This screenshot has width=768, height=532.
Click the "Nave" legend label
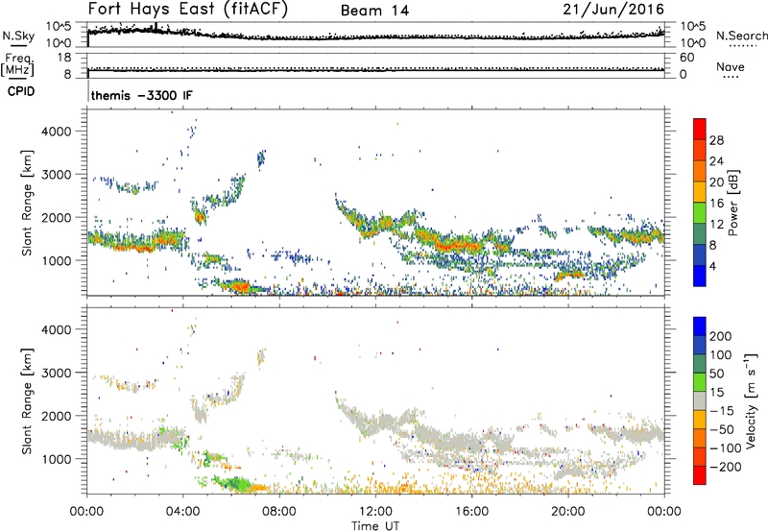[x=731, y=66]
